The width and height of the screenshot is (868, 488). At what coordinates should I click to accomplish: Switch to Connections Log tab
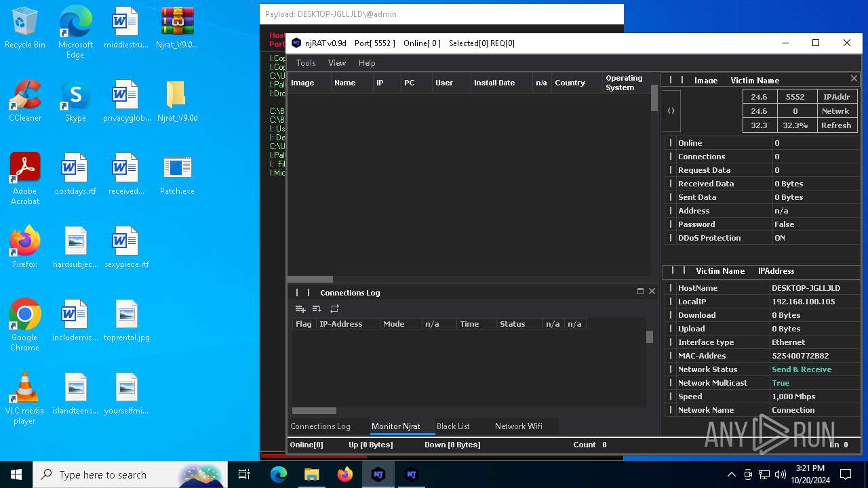(320, 426)
